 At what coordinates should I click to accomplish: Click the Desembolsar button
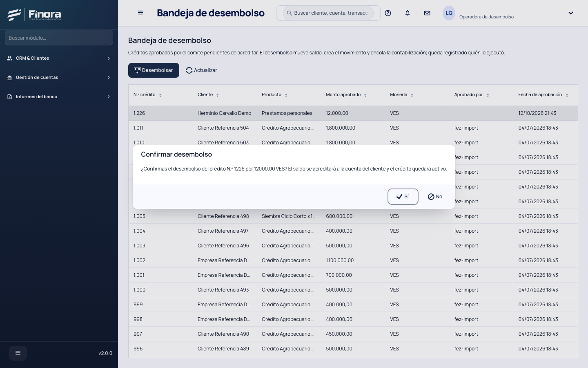[154, 70]
